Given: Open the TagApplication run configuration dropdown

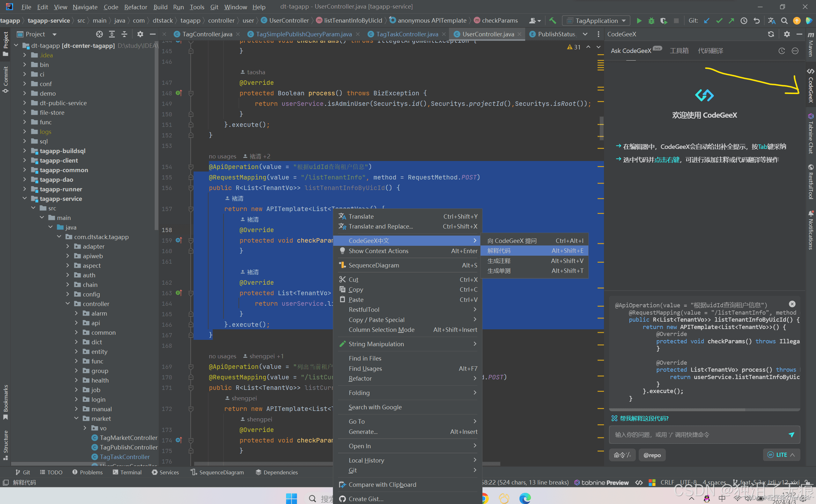Looking at the screenshot, I should coord(596,21).
